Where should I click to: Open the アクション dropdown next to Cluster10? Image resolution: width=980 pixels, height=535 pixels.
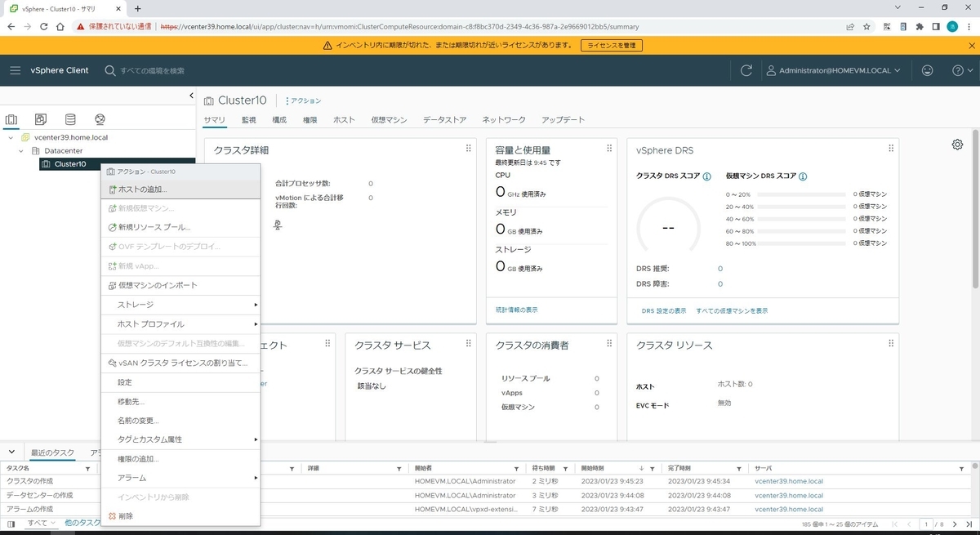pos(303,100)
